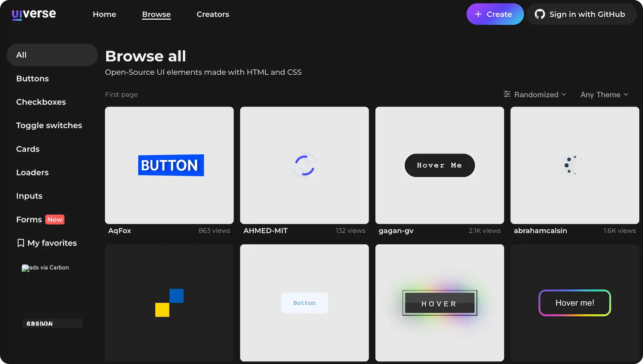This screenshot has width=643, height=364.
Task: Click the GitHub octocat icon
Action: [x=540, y=14]
